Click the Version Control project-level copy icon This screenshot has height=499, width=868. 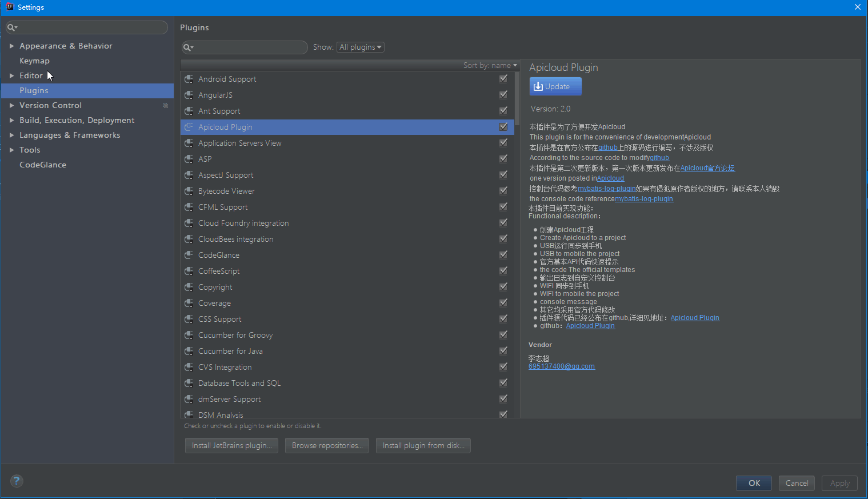165,105
